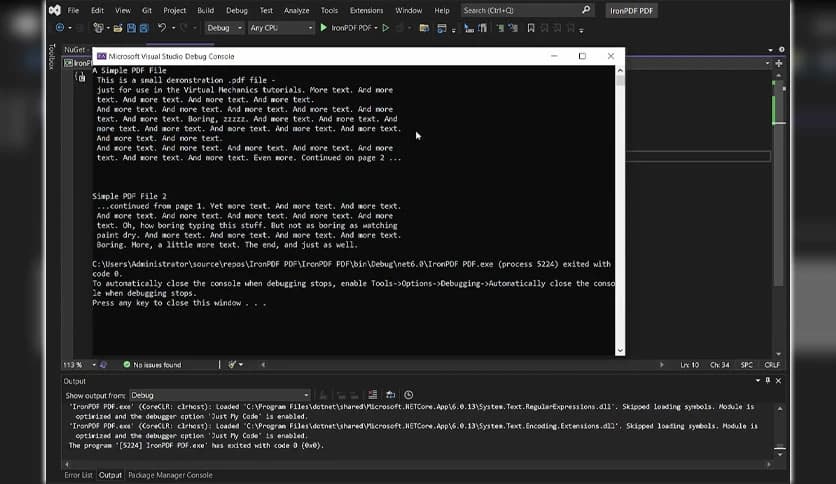Click the No issues found status icon
The width and height of the screenshot is (836, 484).
click(x=127, y=365)
